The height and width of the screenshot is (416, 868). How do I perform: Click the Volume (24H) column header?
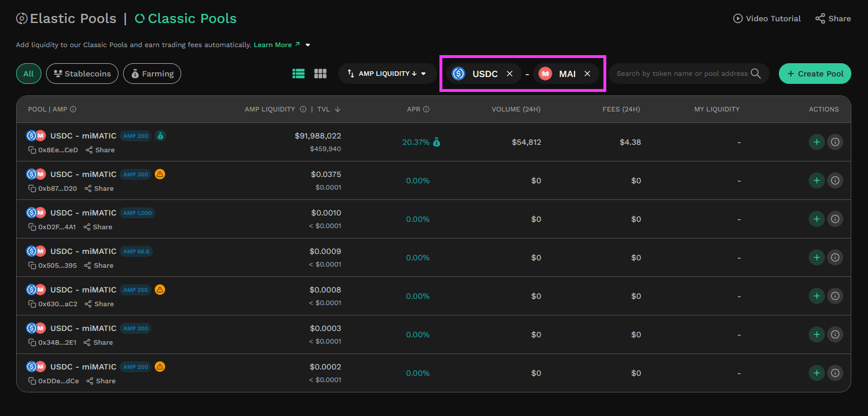click(516, 109)
